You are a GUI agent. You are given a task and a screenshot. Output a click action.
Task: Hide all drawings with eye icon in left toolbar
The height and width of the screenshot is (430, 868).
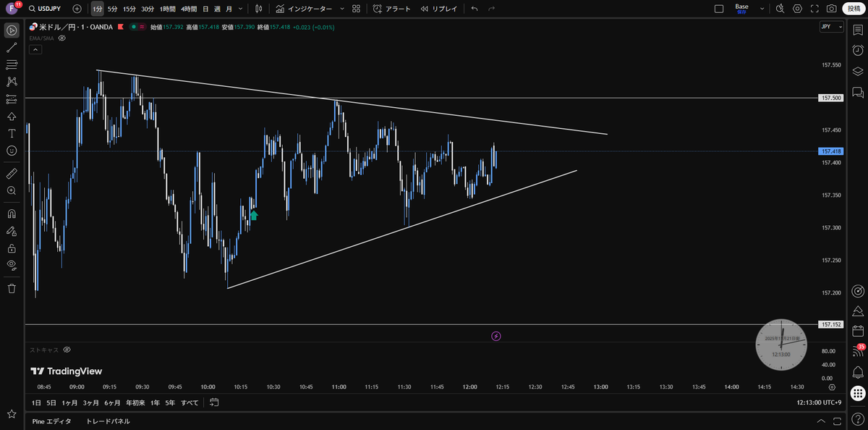[12, 265]
